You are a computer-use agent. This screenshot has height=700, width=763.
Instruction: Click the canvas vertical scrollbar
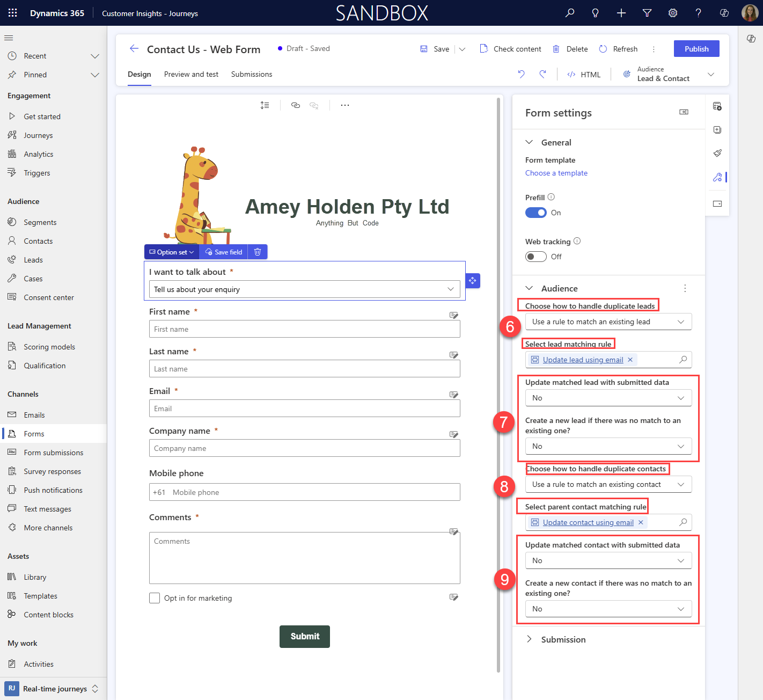click(x=498, y=384)
